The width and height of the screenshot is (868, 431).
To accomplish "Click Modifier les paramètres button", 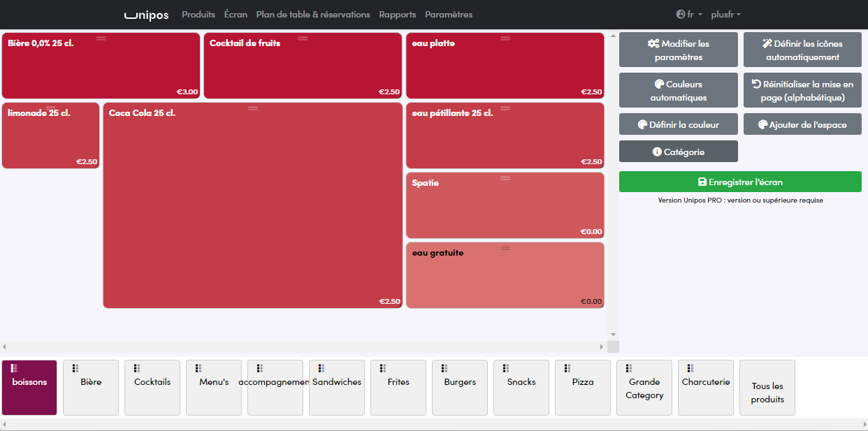I will [679, 50].
